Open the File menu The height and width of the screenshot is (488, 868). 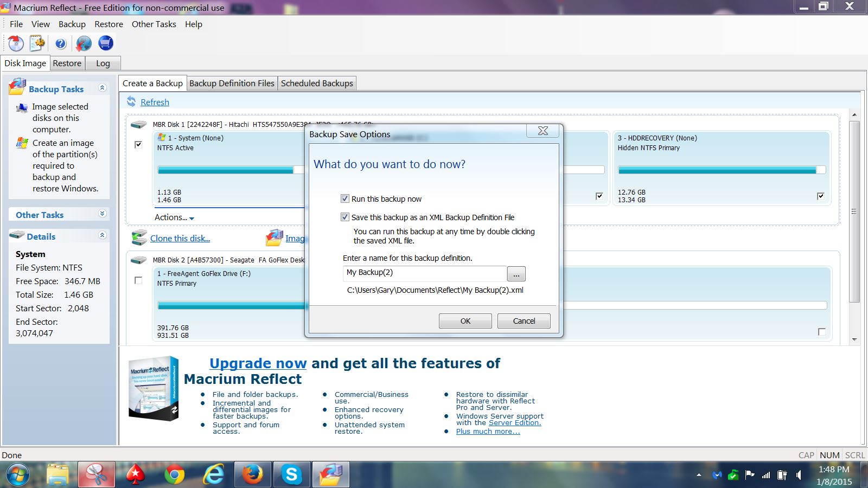tap(16, 24)
